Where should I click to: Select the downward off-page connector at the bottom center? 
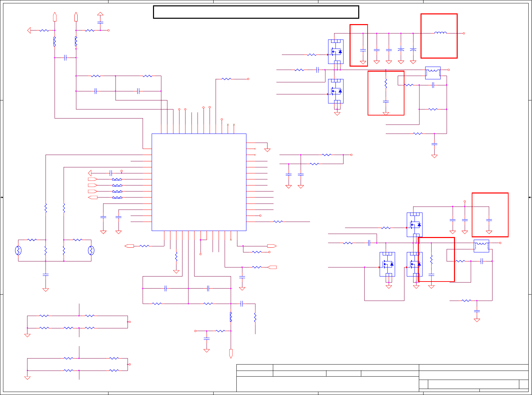(231, 353)
